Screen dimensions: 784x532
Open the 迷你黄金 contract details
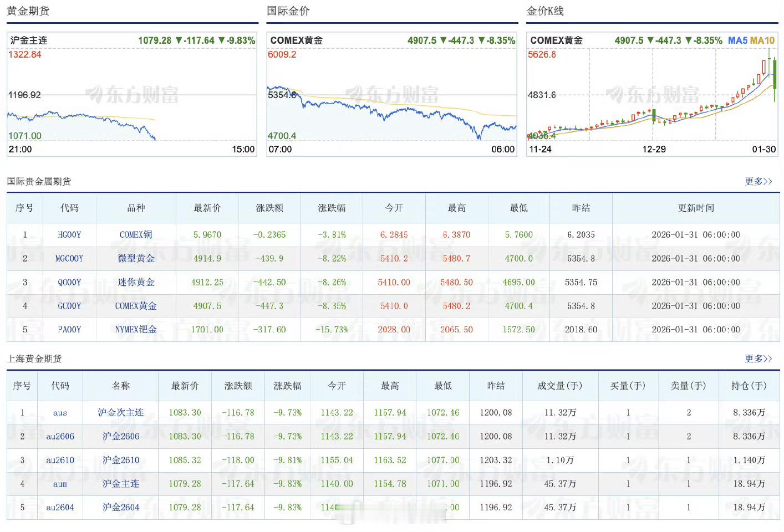pos(135,282)
